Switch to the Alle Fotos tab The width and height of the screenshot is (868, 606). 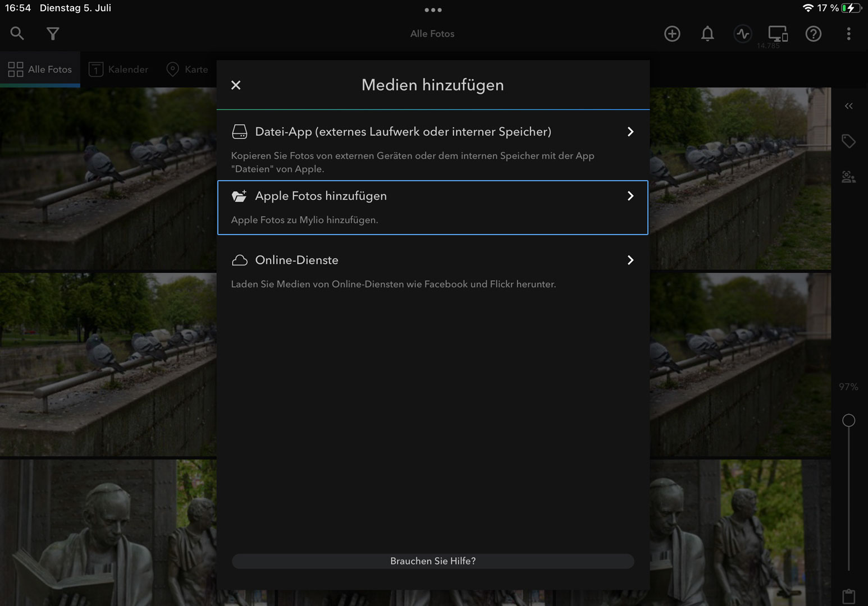click(x=40, y=69)
